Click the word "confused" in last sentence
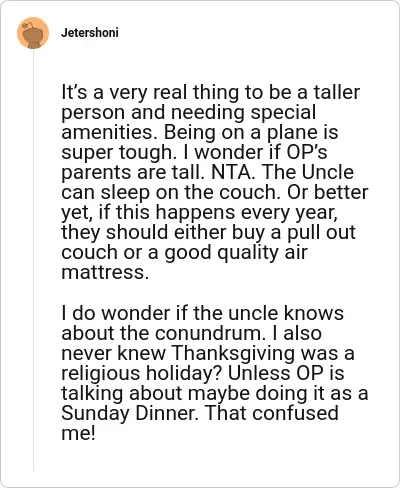 click(x=295, y=413)
